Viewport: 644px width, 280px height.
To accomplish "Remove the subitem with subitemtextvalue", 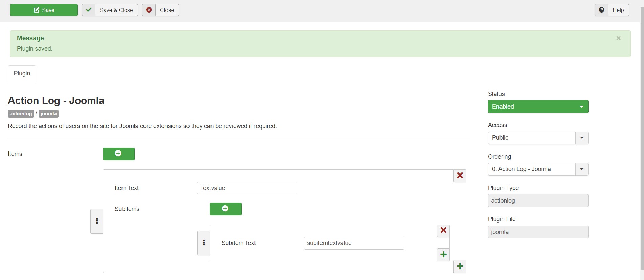I will tap(443, 231).
